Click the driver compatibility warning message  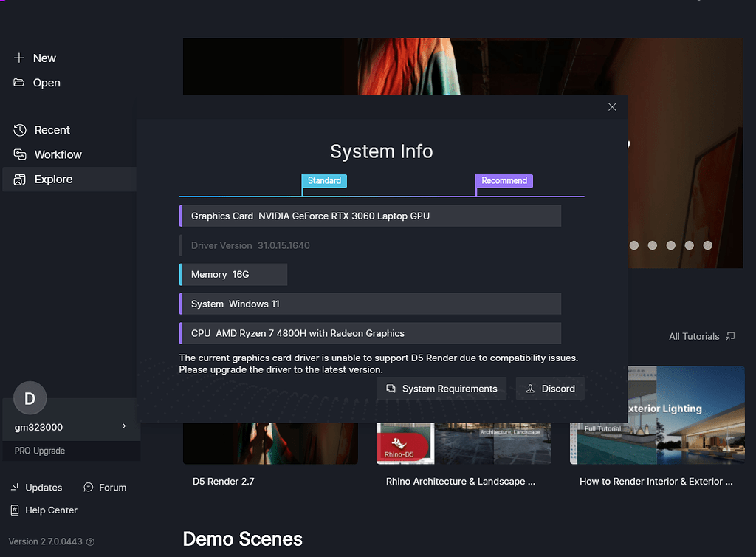click(x=379, y=363)
